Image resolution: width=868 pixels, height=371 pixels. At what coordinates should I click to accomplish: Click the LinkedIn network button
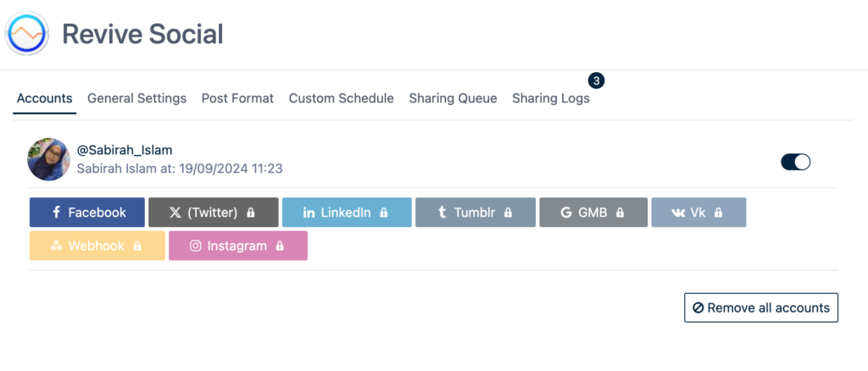(x=346, y=213)
